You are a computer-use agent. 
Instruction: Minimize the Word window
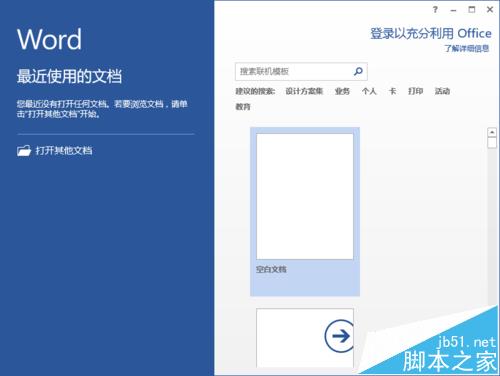(x=453, y=11)
